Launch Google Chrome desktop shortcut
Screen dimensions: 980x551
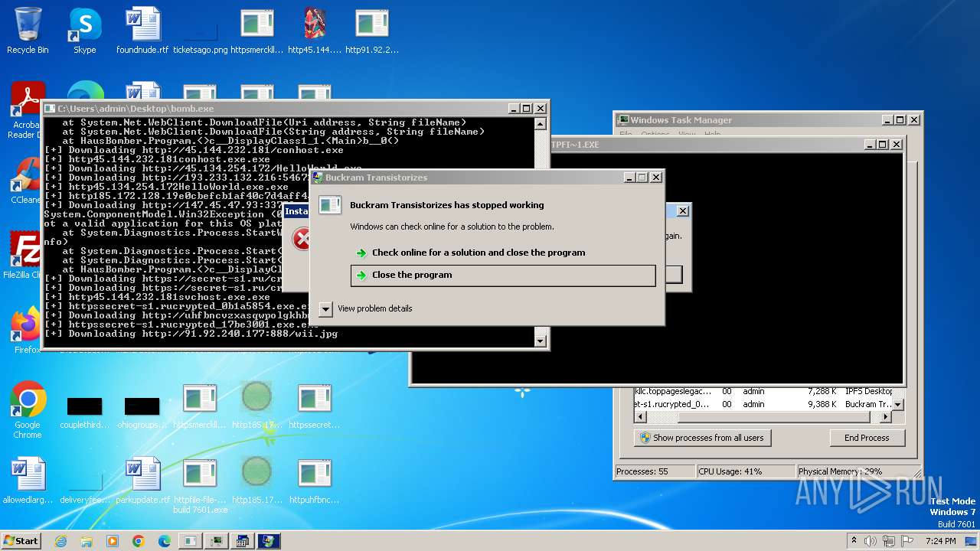click(28, 409)
